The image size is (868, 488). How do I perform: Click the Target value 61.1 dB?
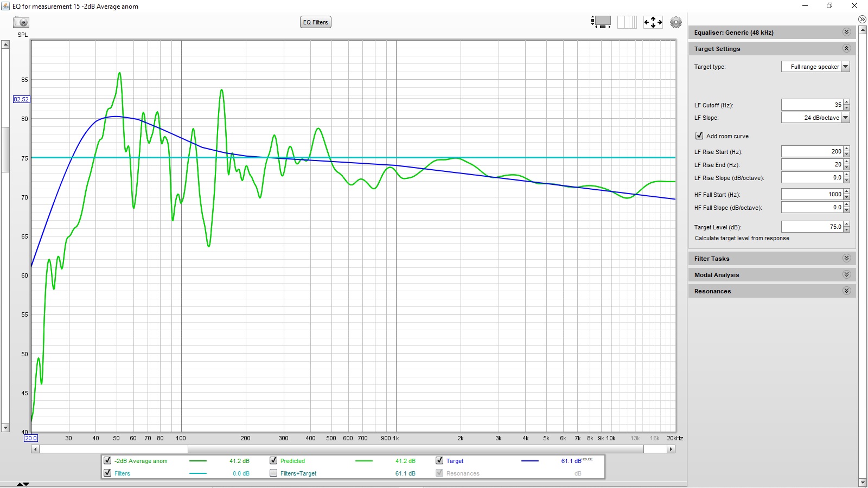[571, 461]
